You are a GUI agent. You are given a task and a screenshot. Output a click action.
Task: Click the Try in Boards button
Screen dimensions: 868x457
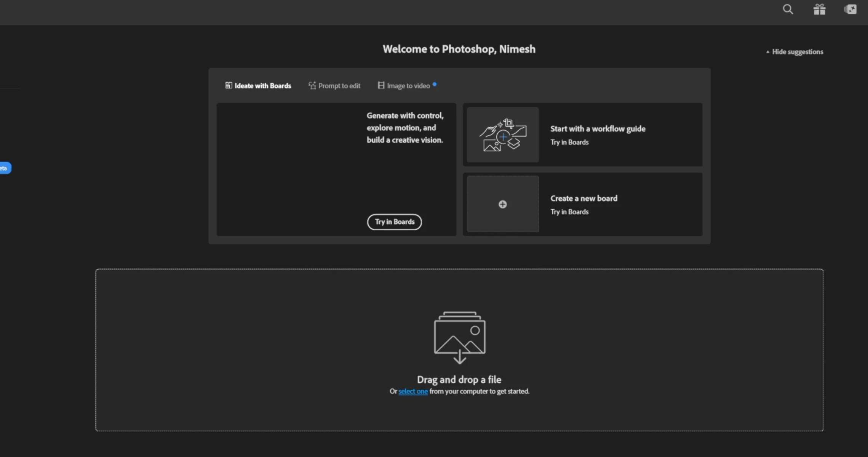click(394, 222)
